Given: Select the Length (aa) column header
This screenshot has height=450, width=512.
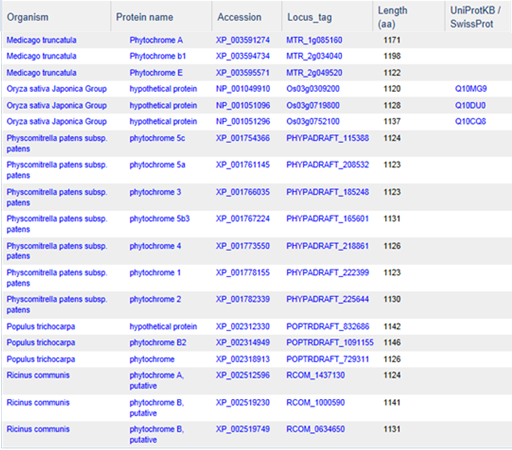Looking at the screenshot, I should (392, 17).
